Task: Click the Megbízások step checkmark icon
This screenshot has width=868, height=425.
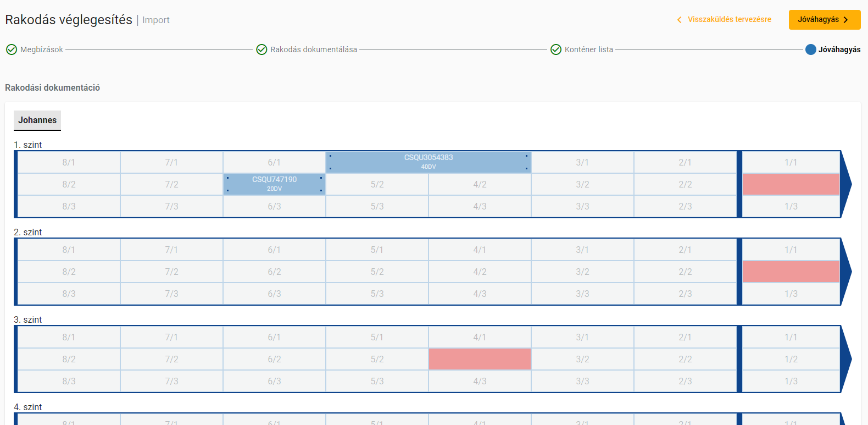Action: point(12,49)
